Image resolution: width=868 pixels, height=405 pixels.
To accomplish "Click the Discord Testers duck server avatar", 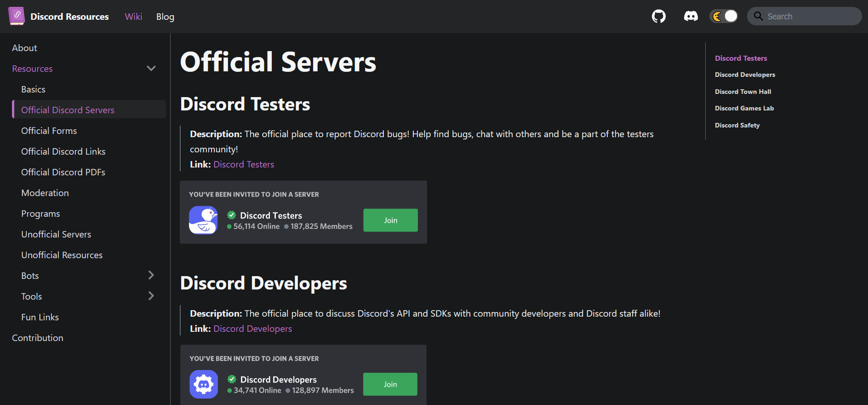I will [x=203, y=220].
